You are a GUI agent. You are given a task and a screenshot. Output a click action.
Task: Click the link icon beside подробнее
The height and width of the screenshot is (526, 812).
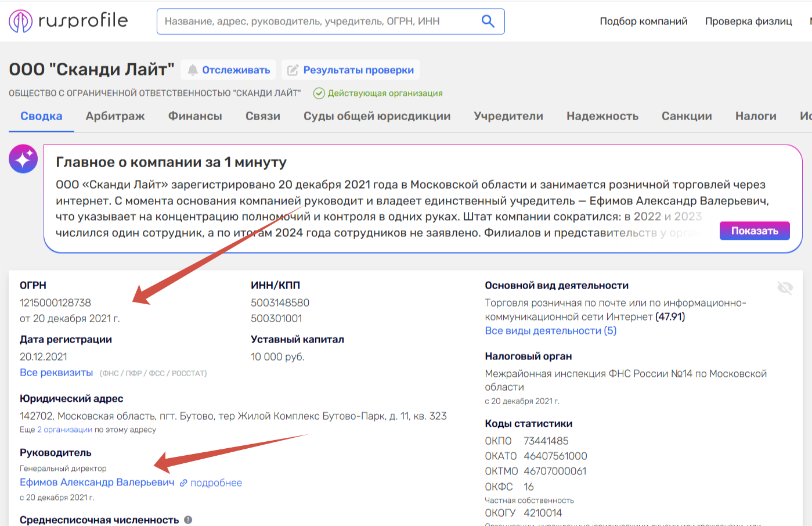[x=183, y=483]
